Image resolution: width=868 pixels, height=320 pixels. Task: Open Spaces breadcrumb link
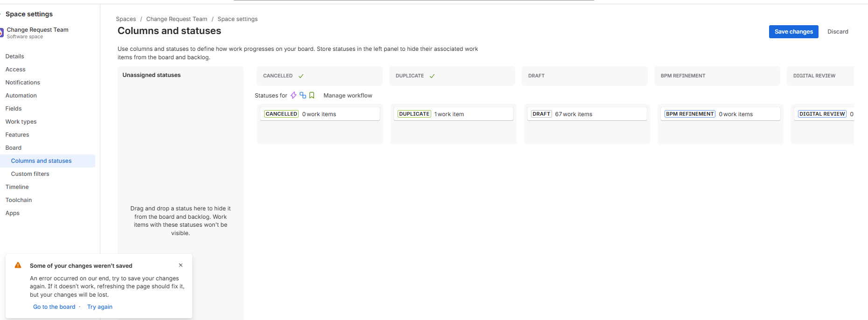pyautogui.click(x=126, y=19)
